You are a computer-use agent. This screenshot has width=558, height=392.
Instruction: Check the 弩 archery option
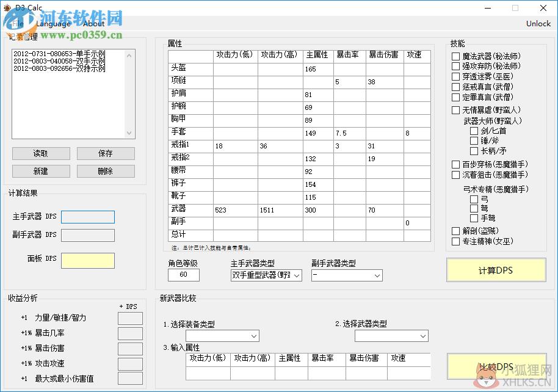tap(474, 208)
